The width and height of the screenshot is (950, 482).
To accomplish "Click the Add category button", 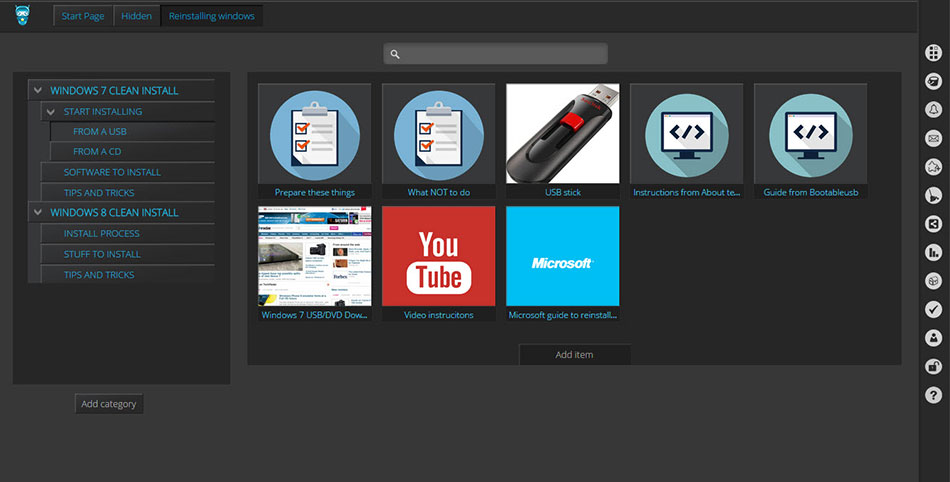I will tap(109, 404).
